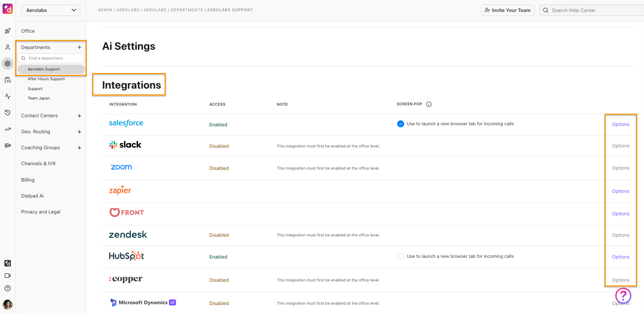Click the Dialpad logo icon
This screenshot has width=644, height=313.
click(8, 9)
